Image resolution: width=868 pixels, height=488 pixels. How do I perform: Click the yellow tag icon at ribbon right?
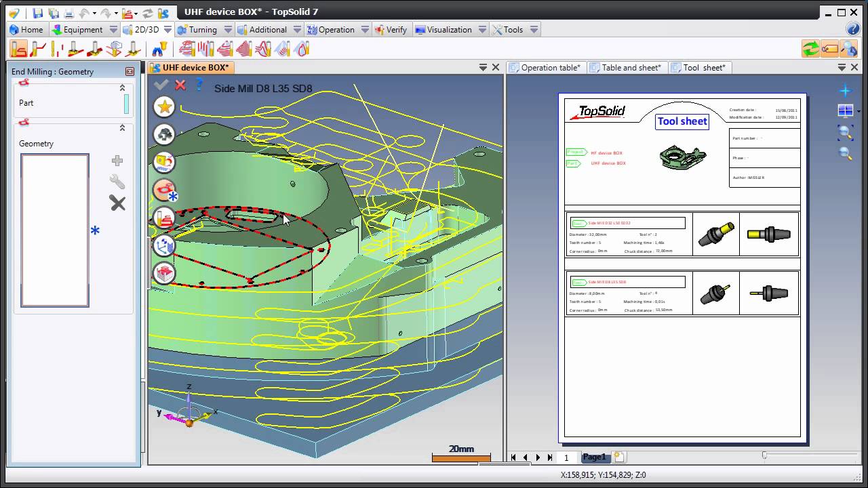[829, 49]
